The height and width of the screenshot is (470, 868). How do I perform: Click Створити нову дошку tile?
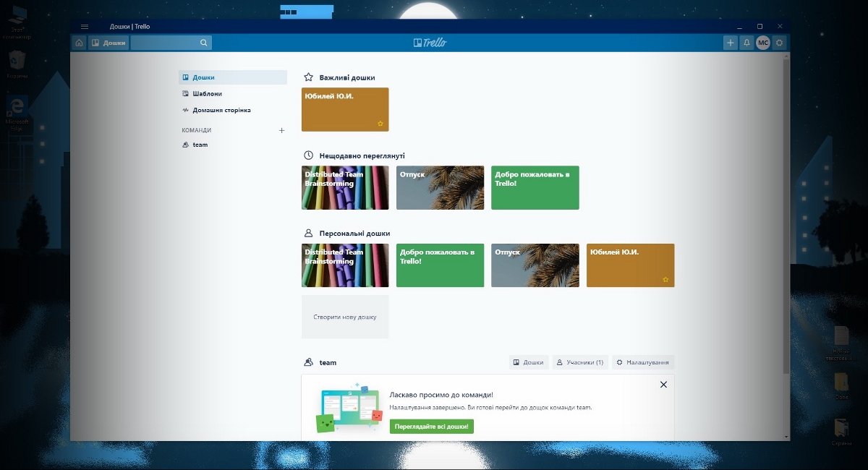point(345,317)
